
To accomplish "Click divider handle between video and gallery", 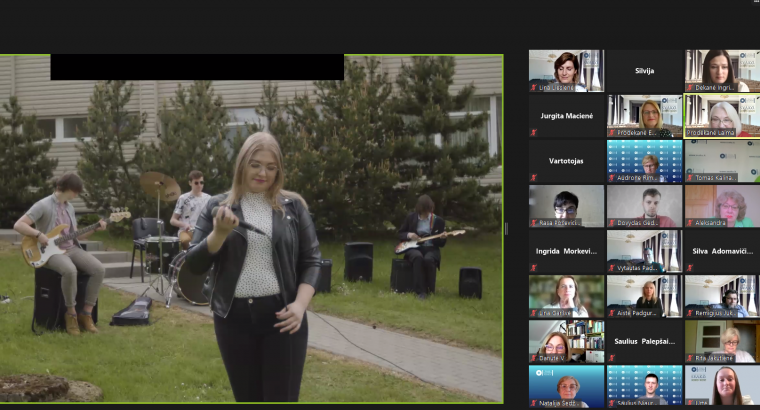I will [506, 229].
